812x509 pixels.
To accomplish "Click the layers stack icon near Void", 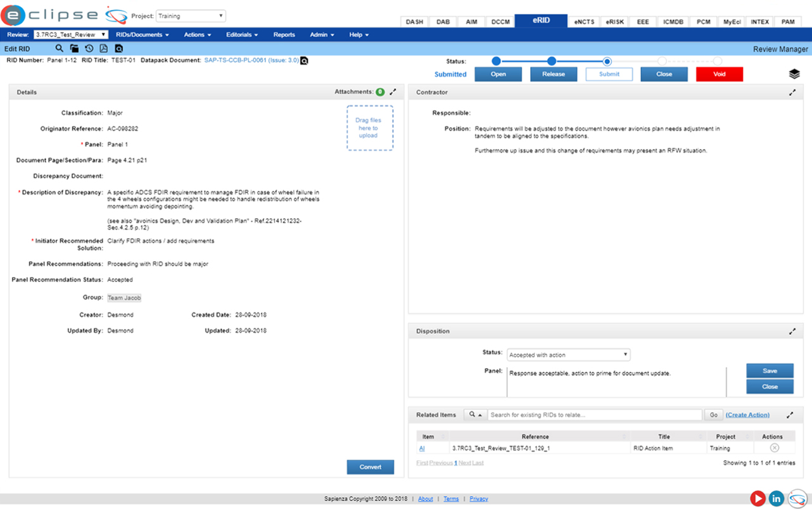I will (x=794, y=74).
